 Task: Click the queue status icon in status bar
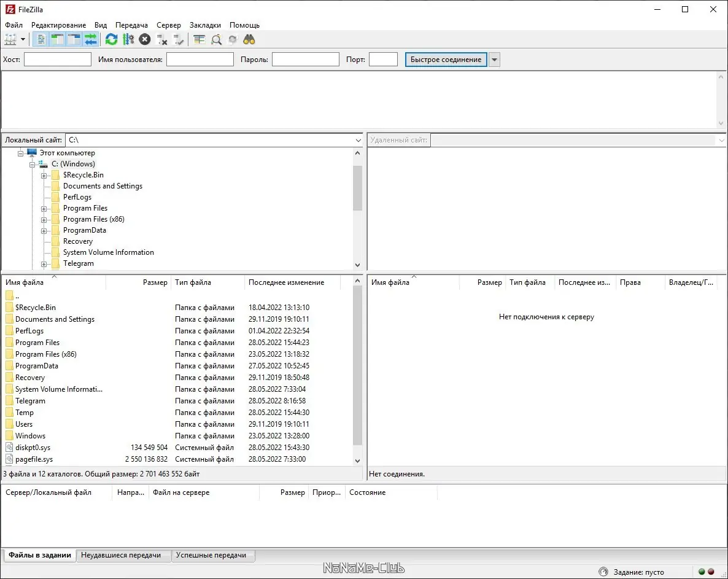click(x=603, y=572)
